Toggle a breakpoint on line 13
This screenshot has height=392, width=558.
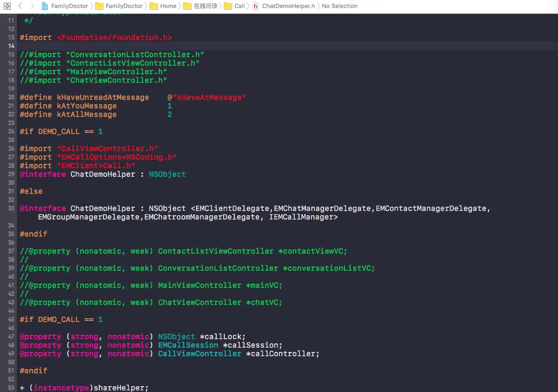click(11, 37)
